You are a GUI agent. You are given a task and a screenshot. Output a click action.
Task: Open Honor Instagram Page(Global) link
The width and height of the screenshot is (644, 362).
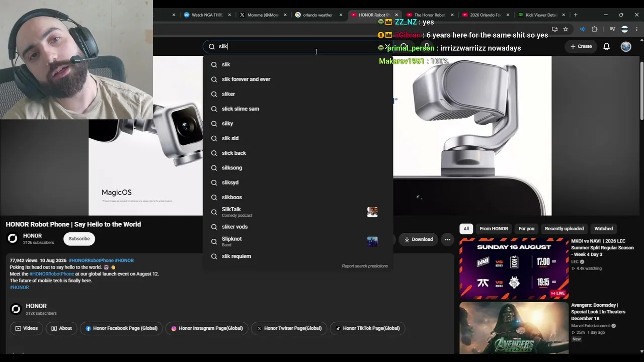(207, 328)
